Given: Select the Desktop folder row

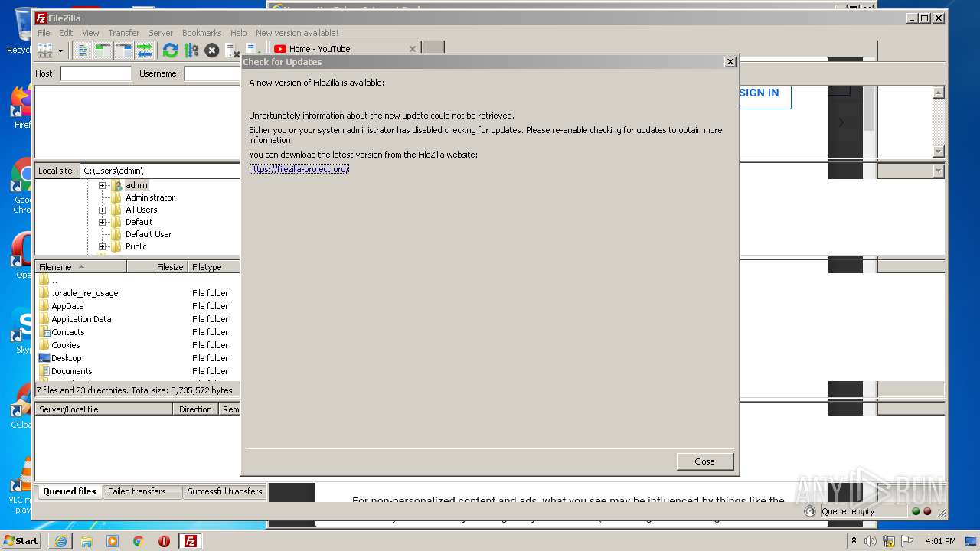Looking at the screenshot, I should [x=138, y=358].
